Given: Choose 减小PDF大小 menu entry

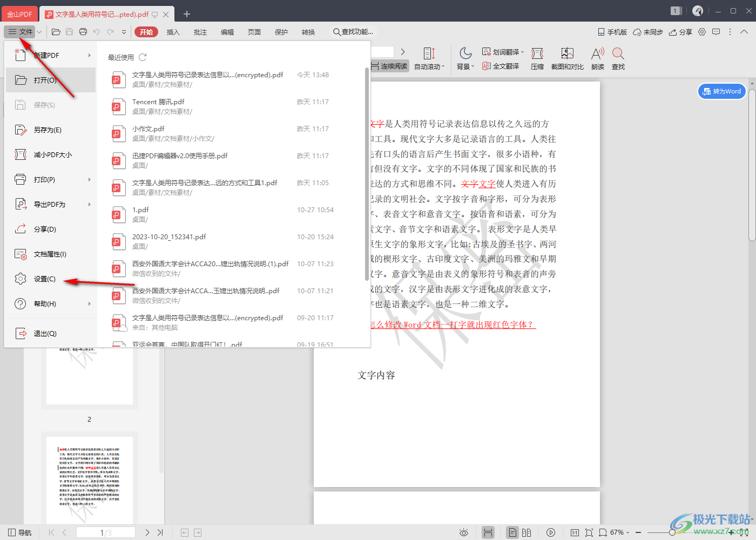Looking at the screenshot, I should coord(51,154).
